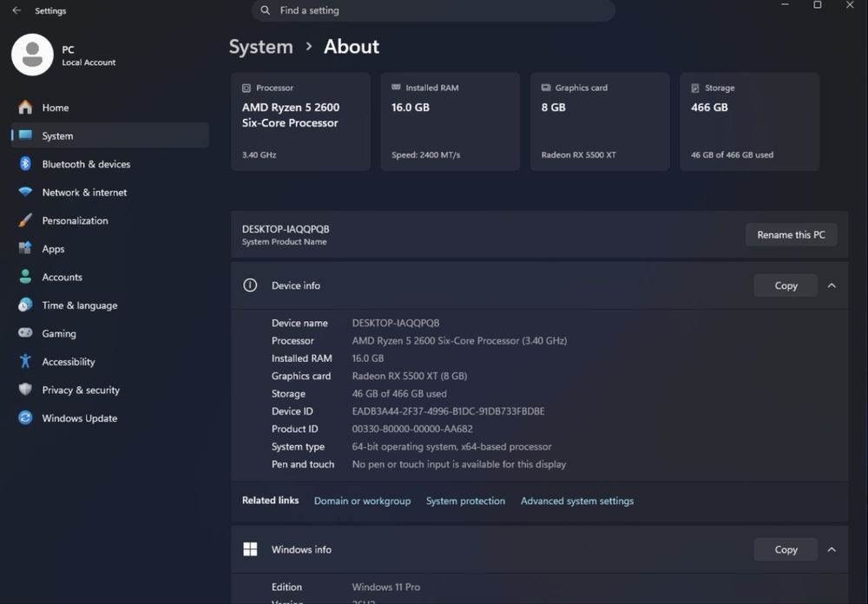Collapse the Device info section chevron
Viewport: 868px width, 604px height.
tap(832, 286)
